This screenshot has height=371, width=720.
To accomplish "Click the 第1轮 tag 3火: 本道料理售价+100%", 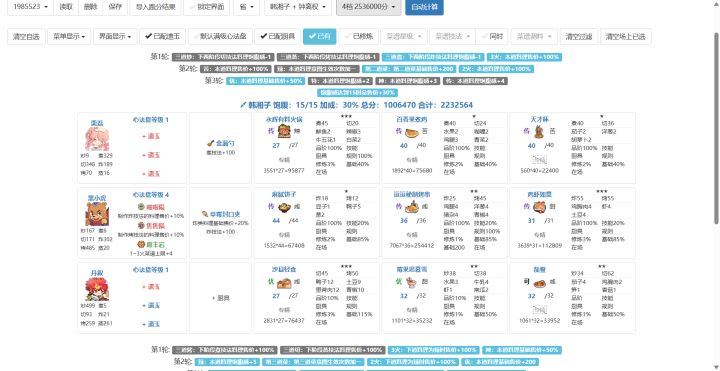I will coord(524,57).
